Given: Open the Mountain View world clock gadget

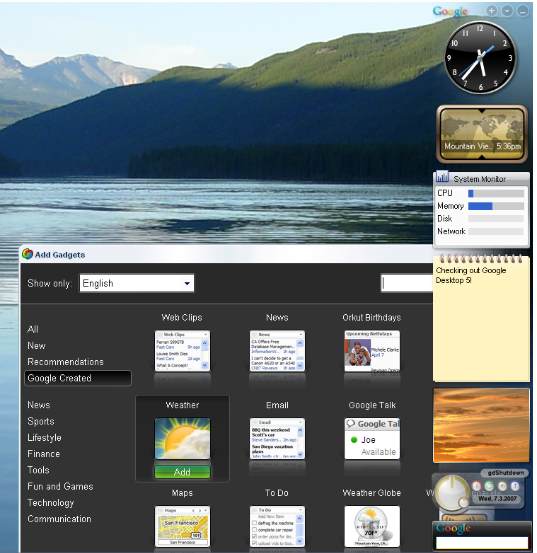Looking at the screenshot, I should pos(482,134).
